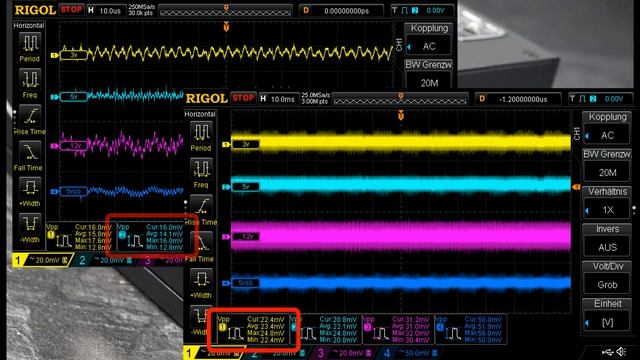Toggle the speaker sound icon at bottom right
The width and height of the screenshot is (640, 360).
(621, 352)
